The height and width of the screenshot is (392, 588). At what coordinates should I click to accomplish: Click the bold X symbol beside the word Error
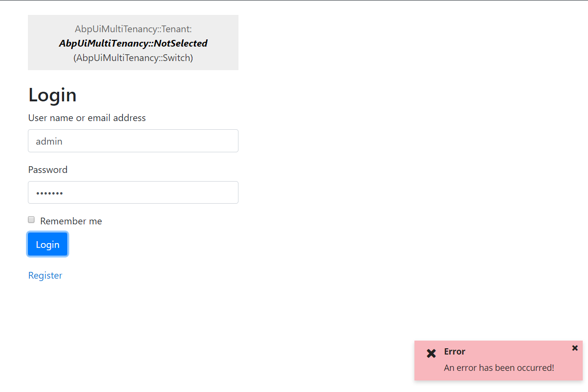point(431,354)
